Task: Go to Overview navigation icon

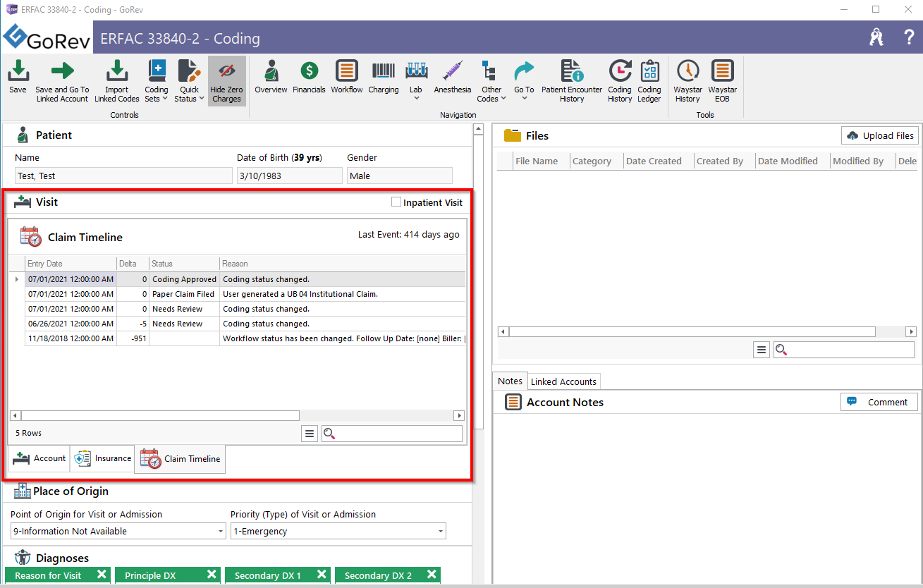Action: coord(271,76)
